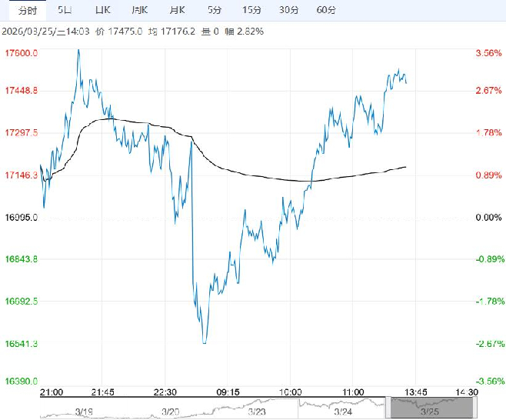Open the 日K daily candlestick tab
The width and height of the screenshot is (506, 420).
(x=102, y=10)
